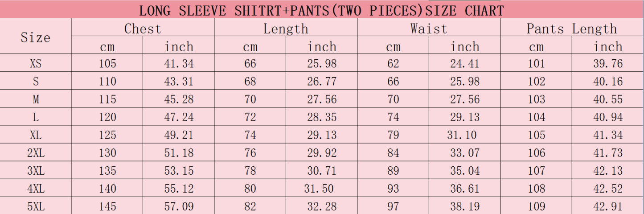Click the Size header cell
Image resolution: width=644 pixels, height=214 pixels.
[x=36, y=37]
